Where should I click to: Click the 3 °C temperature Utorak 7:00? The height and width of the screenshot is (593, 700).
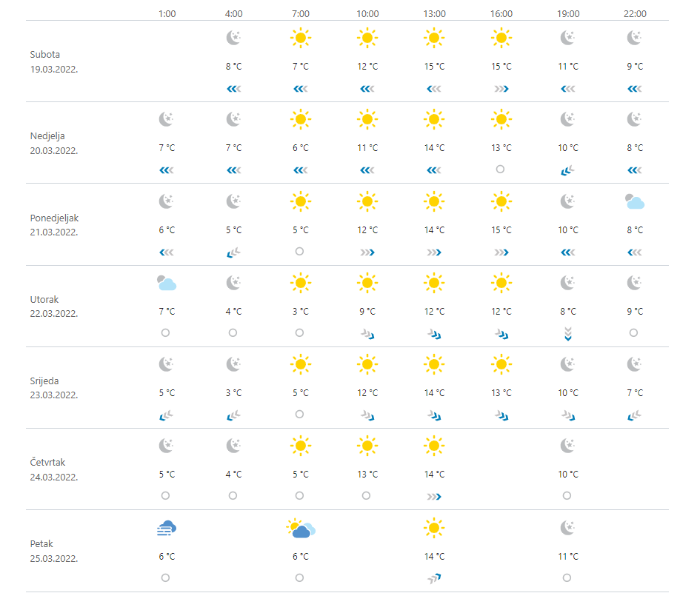[300, 312]
